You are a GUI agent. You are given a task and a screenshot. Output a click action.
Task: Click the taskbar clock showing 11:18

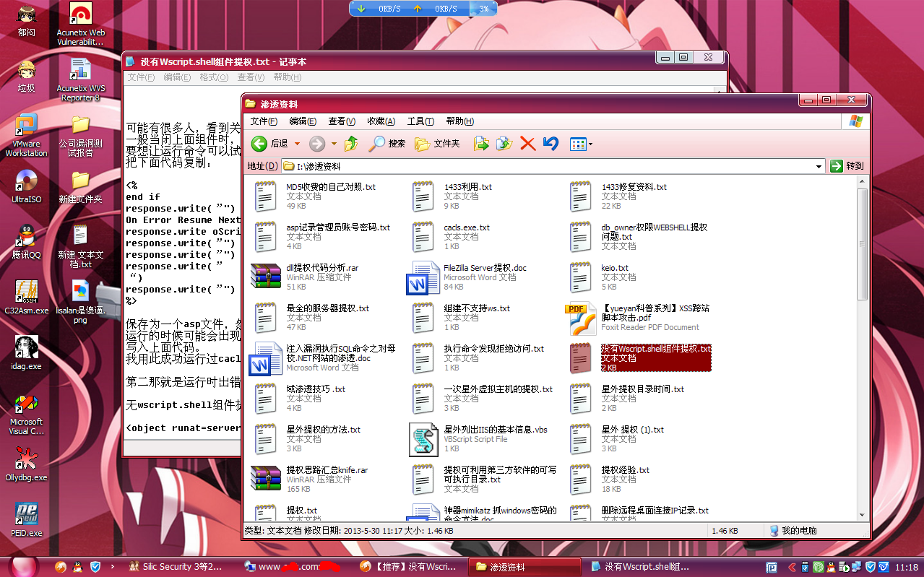(906, 568)
